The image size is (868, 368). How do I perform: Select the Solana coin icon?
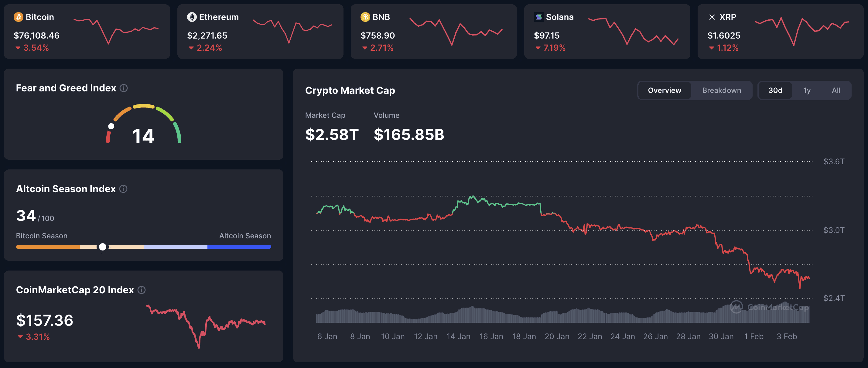(539, 17)
